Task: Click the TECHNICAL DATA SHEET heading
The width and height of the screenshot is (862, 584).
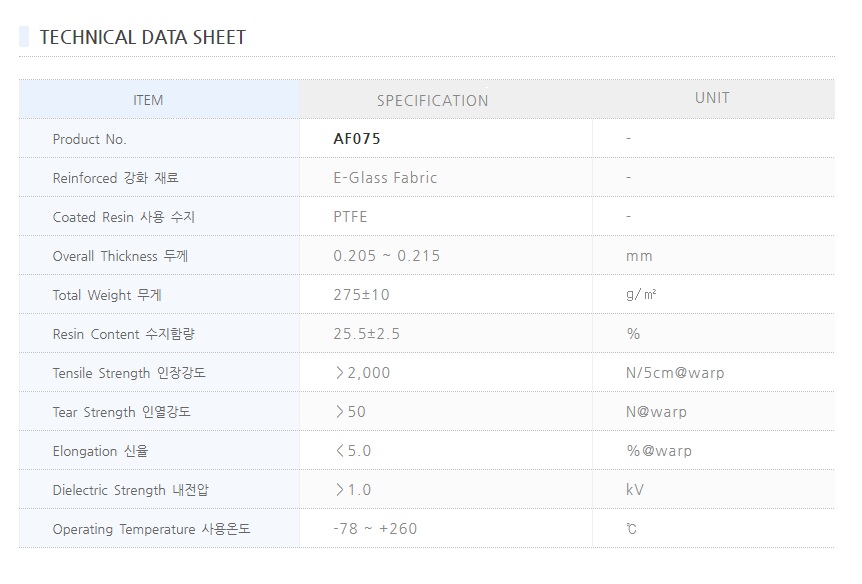Action: coord(142,38)
